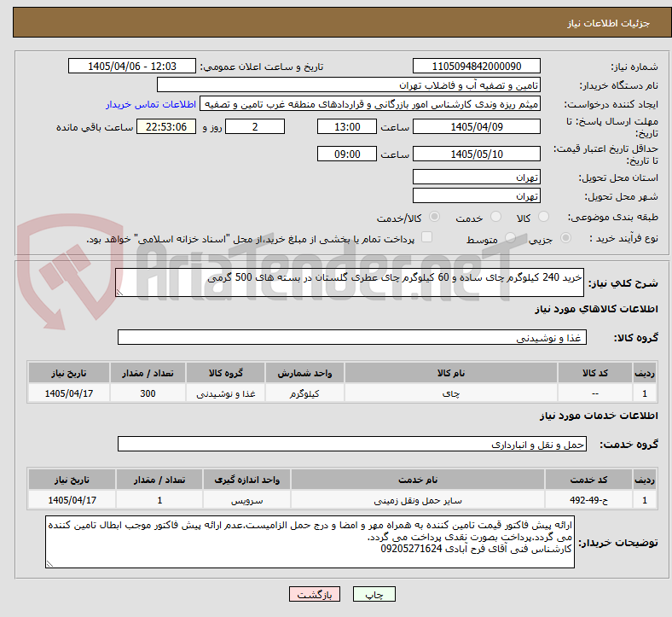The image size is (672, 617).
Task: Click the goods group field غذا و نوشیدنی
Action: [352, 337]
